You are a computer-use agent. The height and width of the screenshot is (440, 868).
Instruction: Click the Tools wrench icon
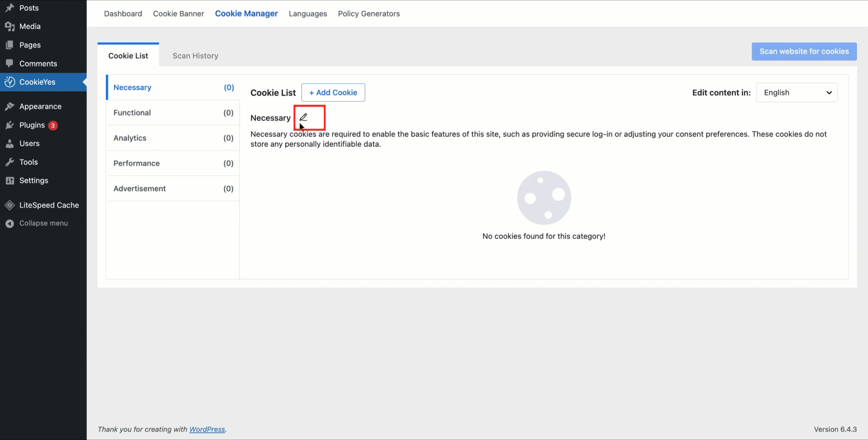pos(10,162)
